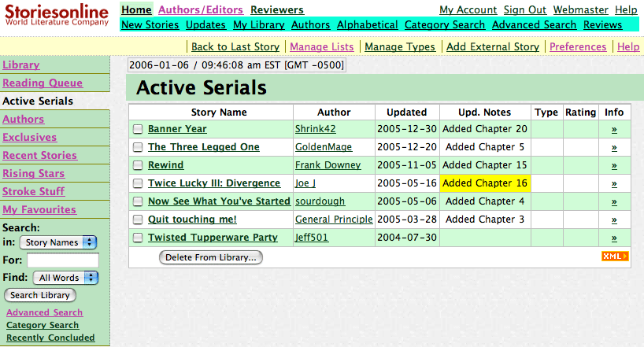644x347 pixels.
Task: Open Reading Queue in the sidebar
Action: [x=43, y=83]
